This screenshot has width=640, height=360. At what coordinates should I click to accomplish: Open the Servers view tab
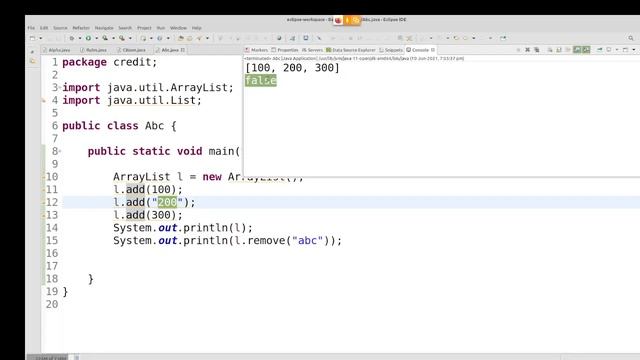pos(312,50)
